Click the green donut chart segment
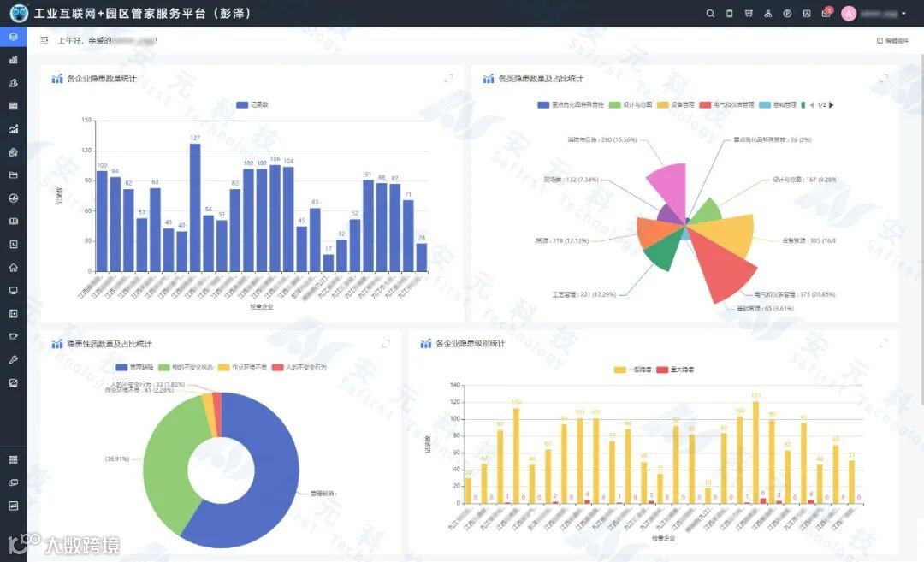Screen dimensions: 924x562 tap(166, 459)
